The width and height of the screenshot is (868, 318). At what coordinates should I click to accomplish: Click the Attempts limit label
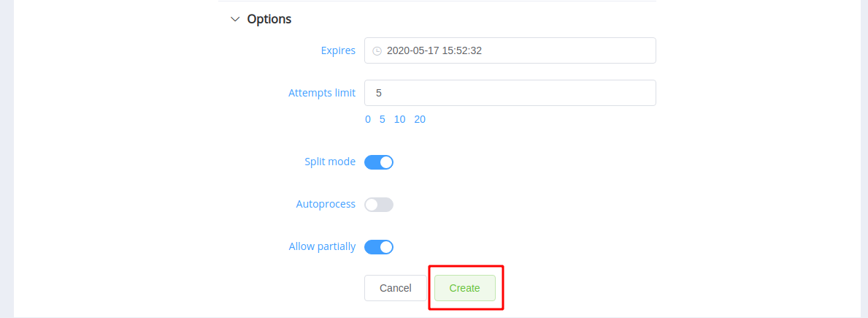322,93
